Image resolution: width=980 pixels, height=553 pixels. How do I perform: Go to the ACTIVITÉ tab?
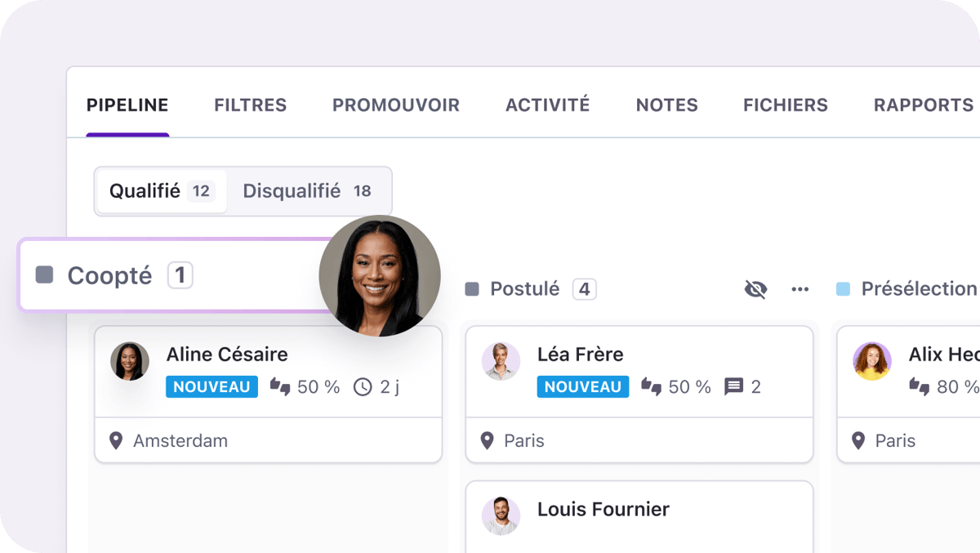547,105
